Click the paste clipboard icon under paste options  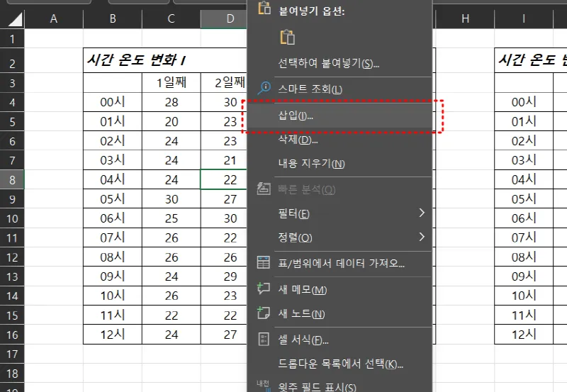tap(288, 37)
